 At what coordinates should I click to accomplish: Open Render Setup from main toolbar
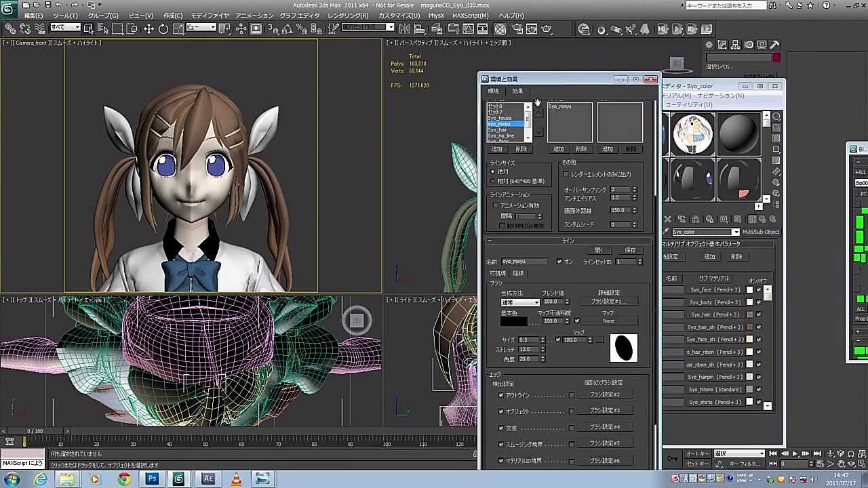click(x=517, y=29)
